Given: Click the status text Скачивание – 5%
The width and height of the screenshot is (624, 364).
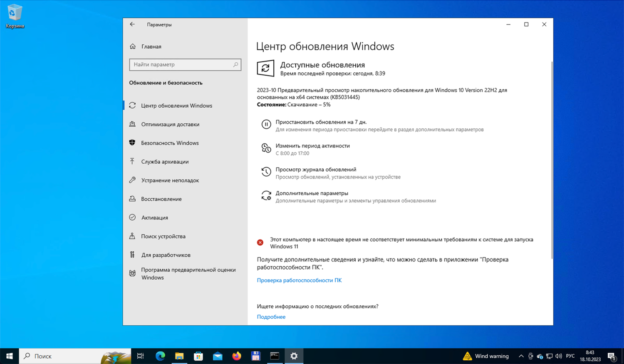Looking at the screenshot, I should point(309,105).
